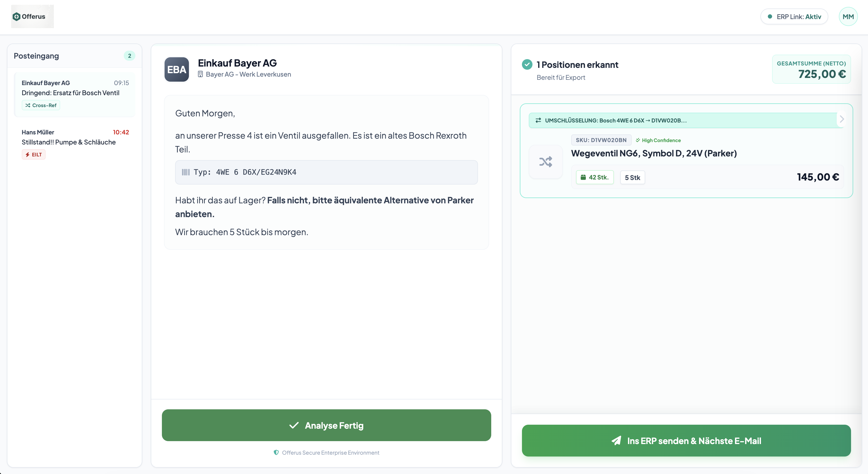The height and width of the screenshot is (474, 868).
Task: Click Ins ERP senden & Nächste E-Mail
Action: coord(686,441)
